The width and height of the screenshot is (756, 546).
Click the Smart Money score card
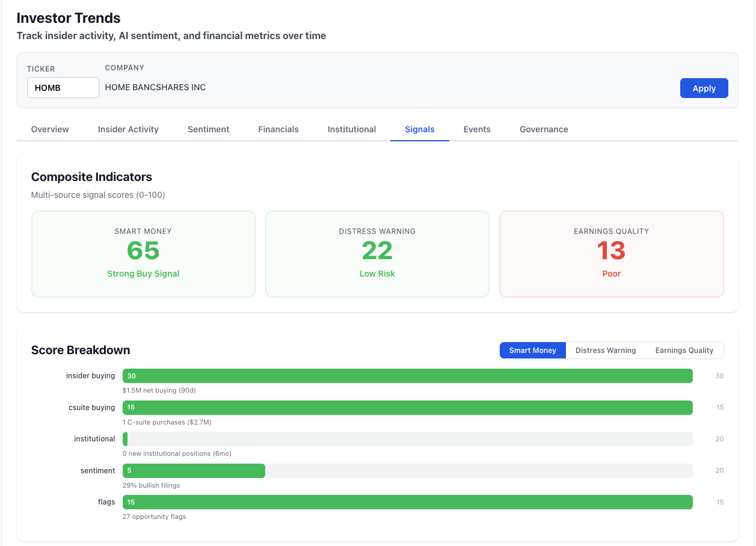click(143, 254)
